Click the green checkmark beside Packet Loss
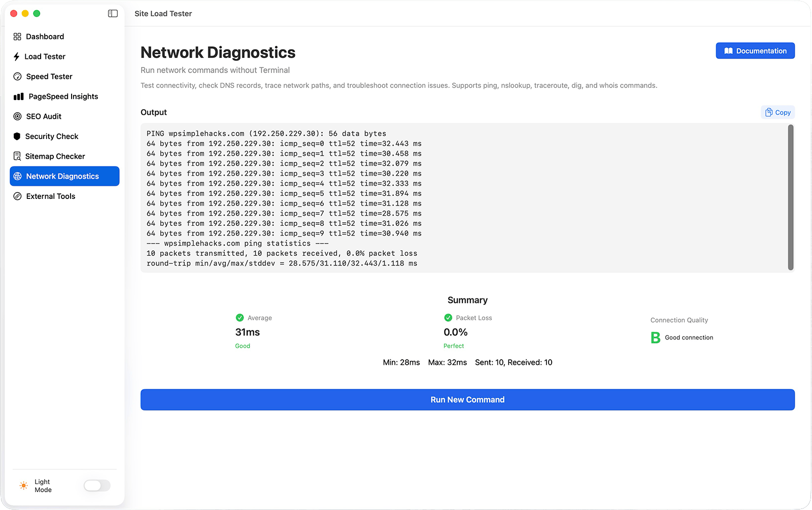 coord(448,318)
